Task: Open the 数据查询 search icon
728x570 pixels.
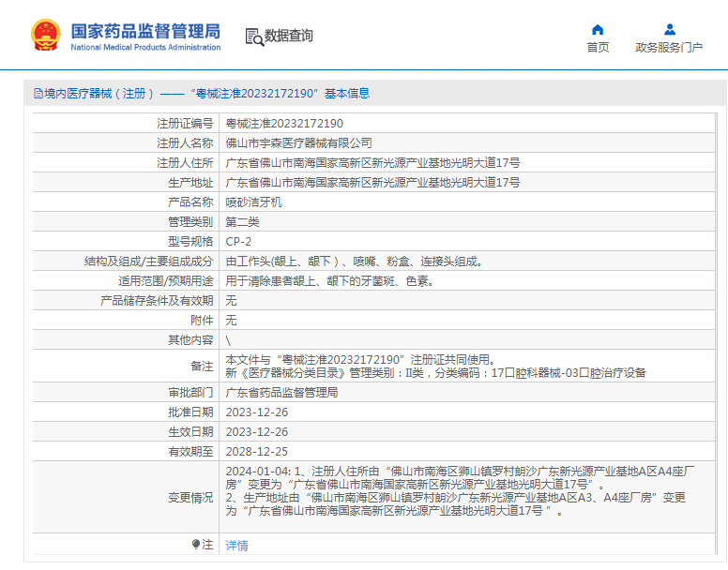Action: click(254, 37)
